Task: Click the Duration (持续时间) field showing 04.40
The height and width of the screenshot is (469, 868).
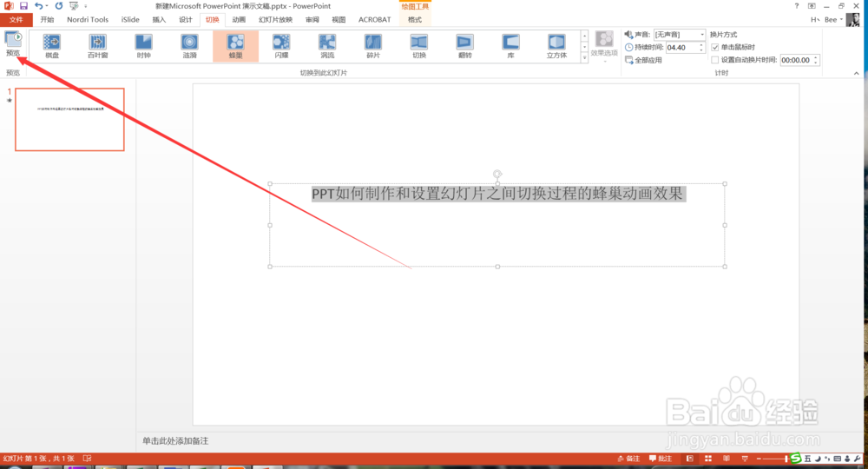Action: [x=685, y=48]
